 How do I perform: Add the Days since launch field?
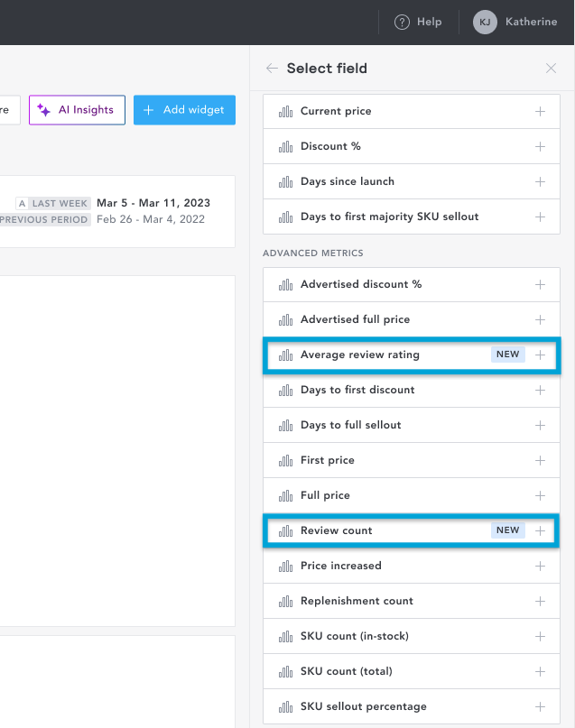tap(540, 181)
